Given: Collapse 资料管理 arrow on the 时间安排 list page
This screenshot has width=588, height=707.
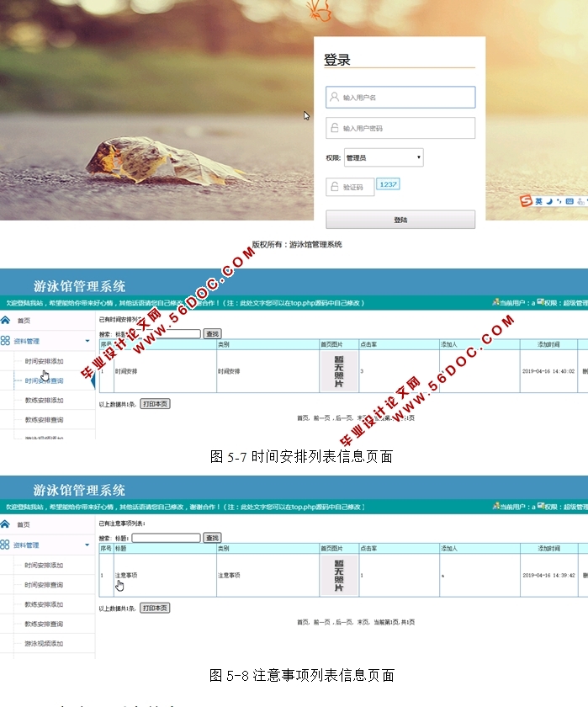Looking at the screenshot, I should [x=87, y=342].
